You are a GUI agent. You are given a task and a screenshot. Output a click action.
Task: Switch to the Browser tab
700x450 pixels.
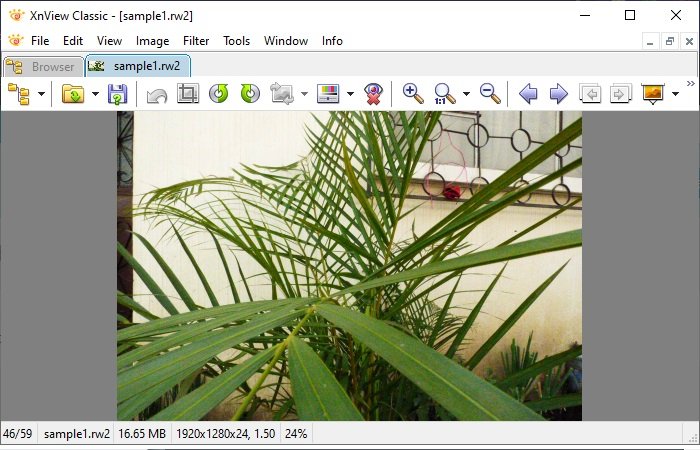43,67
